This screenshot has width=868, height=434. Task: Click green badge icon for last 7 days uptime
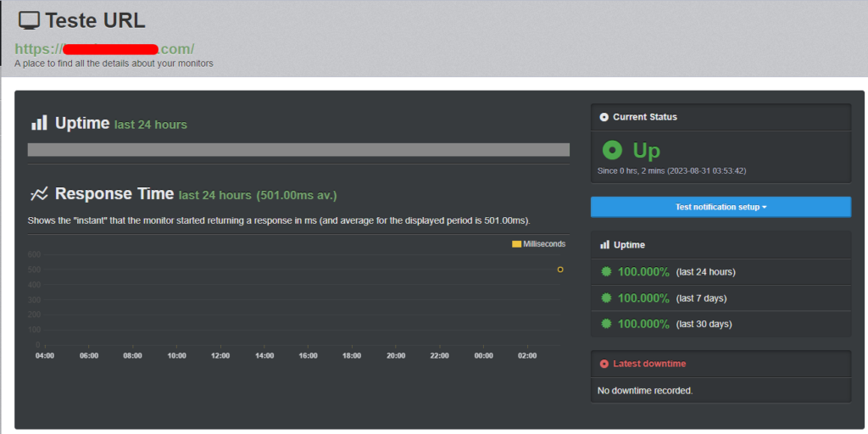click(x=606, y=298)
